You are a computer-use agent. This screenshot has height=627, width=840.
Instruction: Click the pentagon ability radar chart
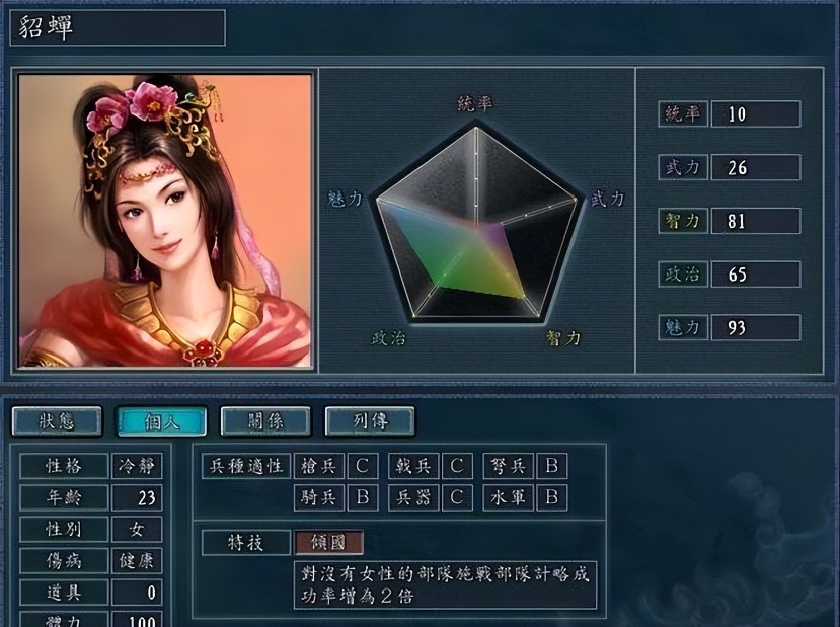[x=476, y=223]
